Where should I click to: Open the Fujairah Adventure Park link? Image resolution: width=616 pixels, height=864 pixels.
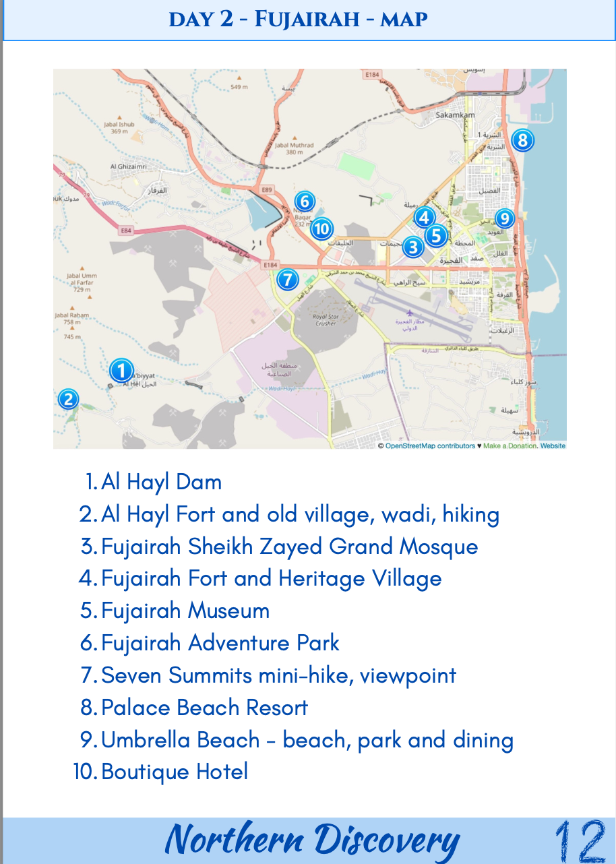pos(220,644)
